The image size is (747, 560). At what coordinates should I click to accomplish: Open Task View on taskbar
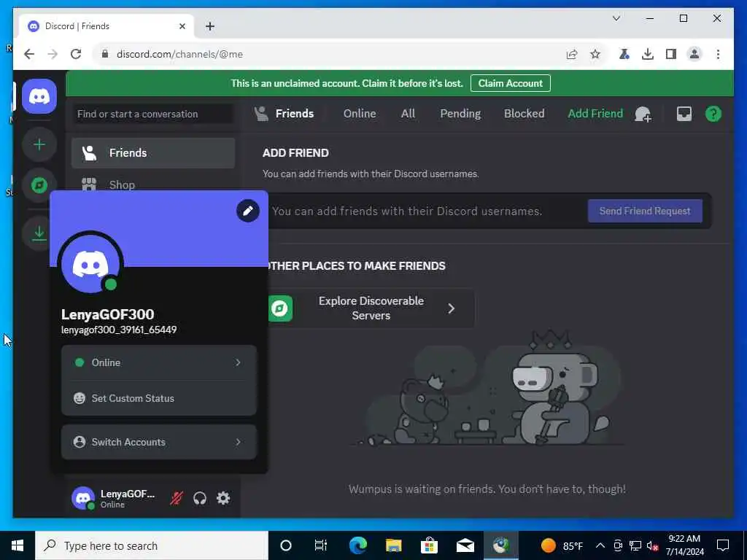tap(321, 545)
